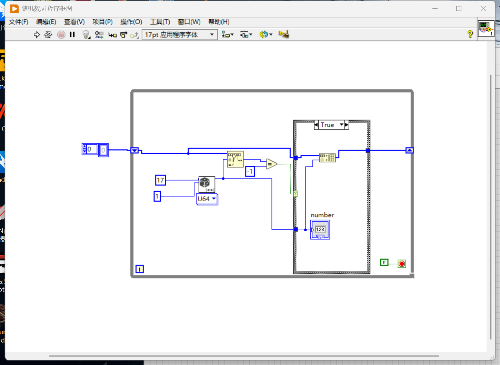Screen dimensions: 500x365
Task: Click the Run Continuously icon
Action: pos(48,35)
